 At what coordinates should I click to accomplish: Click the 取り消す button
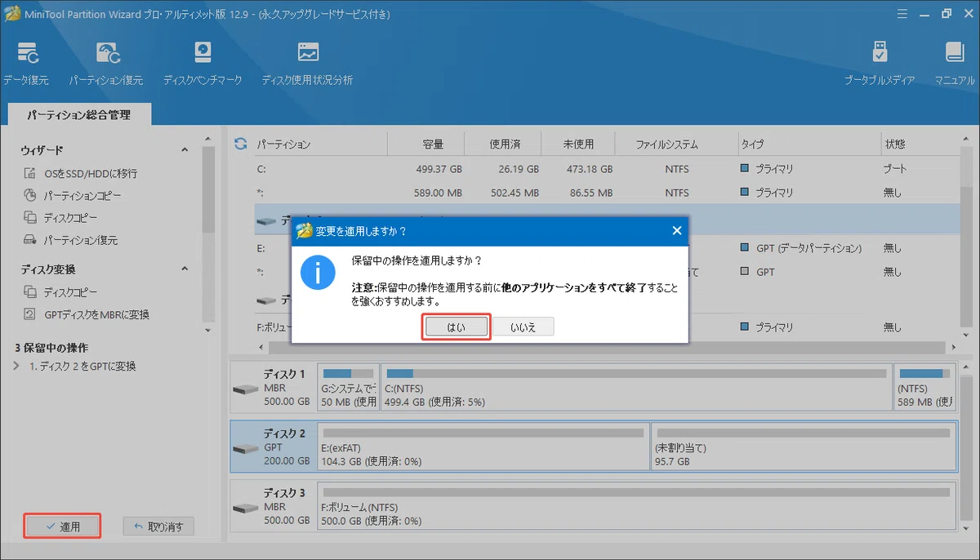coord(158,527)
